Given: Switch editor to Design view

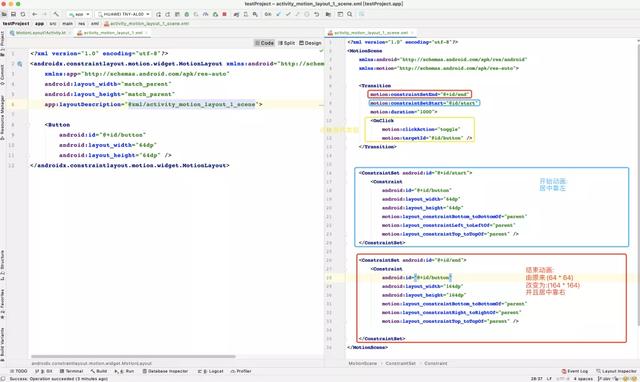Looking at the screenshot, I should coord(310,43).
